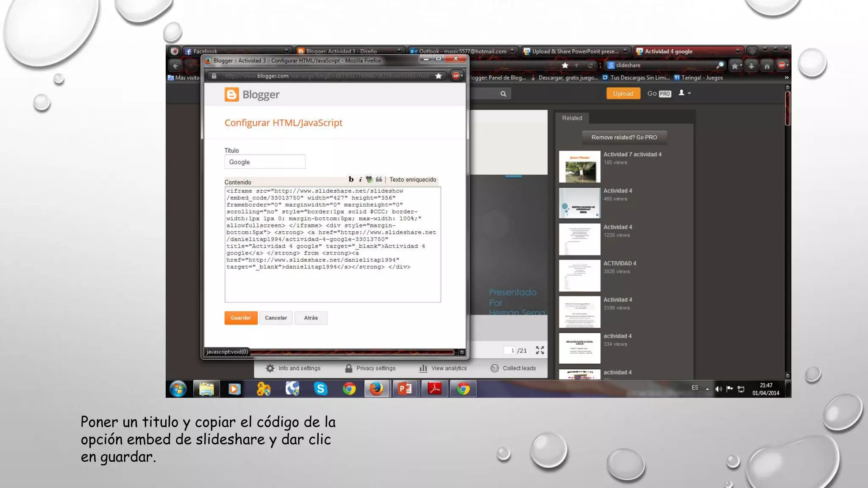
Task: Switch to the Facebook tab
Action: (x=237, y=51)
